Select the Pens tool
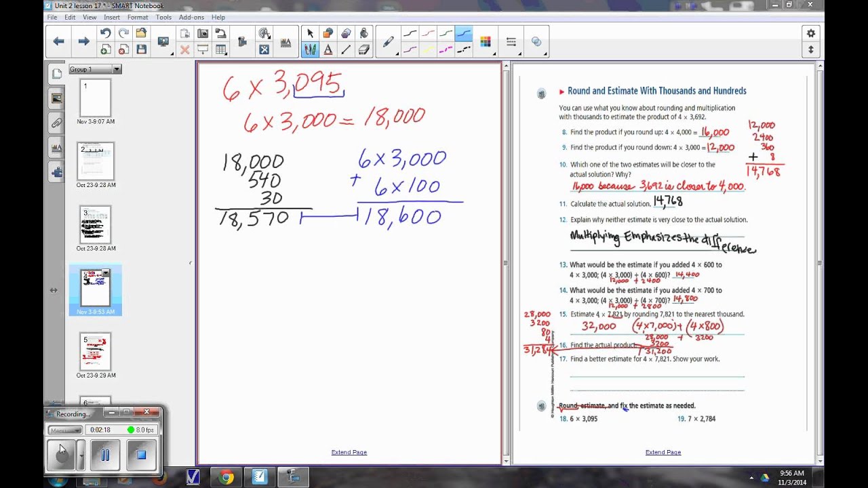 tap(311, 49)
